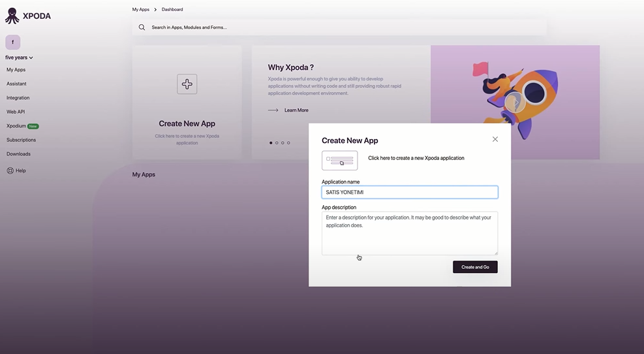This screenshot has height=354, width=644.
Task: Open the 'f' user avatar
Action: (13, 42)
